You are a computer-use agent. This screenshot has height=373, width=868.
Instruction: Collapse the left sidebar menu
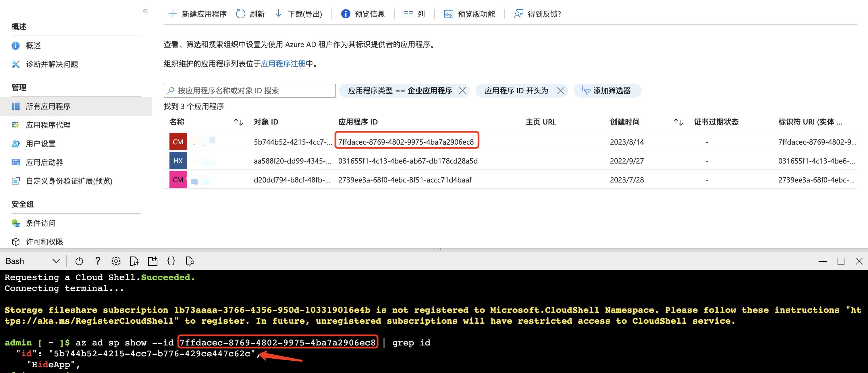pyautogui.click(x=145, y=11)
